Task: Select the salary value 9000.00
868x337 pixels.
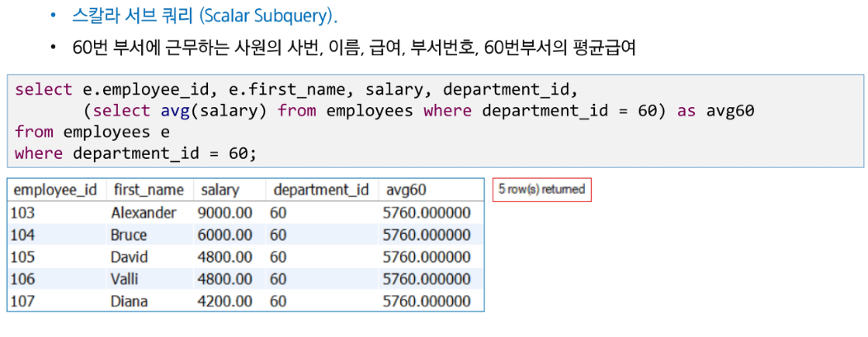Action: (x=224, y=213)
